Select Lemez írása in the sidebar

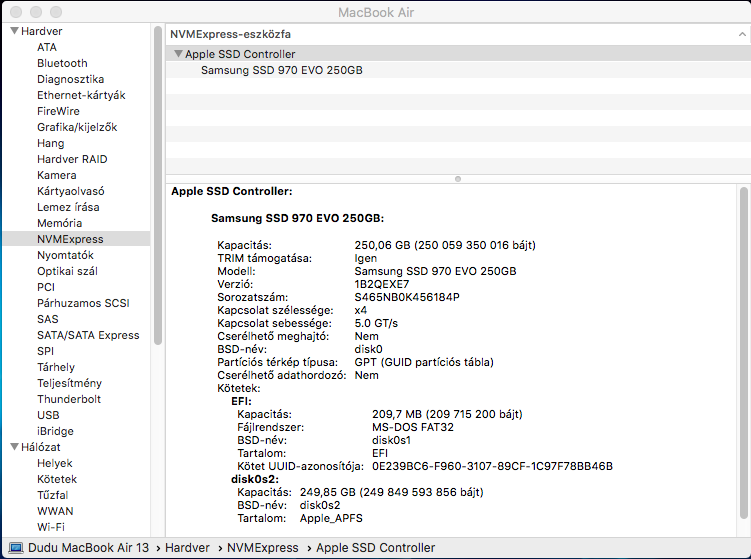pyautogui.click(x=68, y=207)
